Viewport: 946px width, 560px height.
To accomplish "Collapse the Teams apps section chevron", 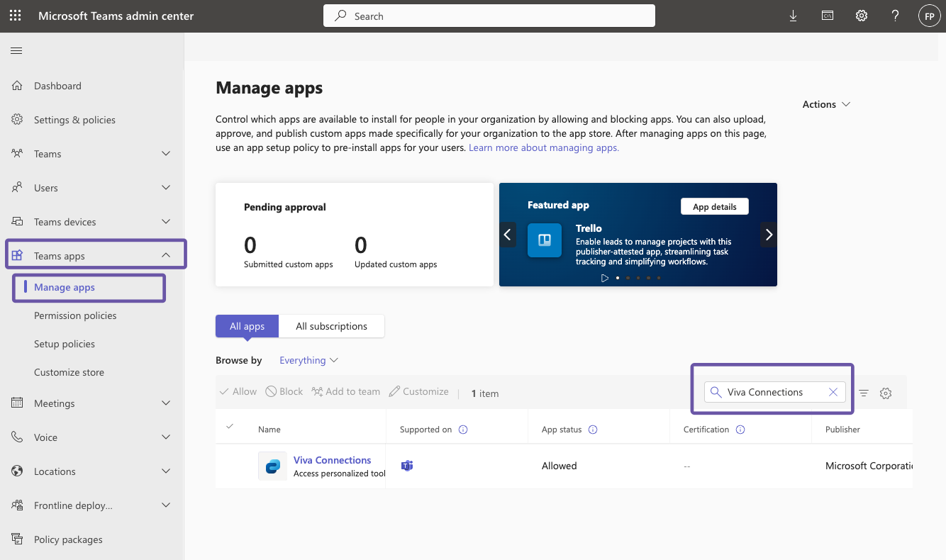I will click(x=166, y=256).
